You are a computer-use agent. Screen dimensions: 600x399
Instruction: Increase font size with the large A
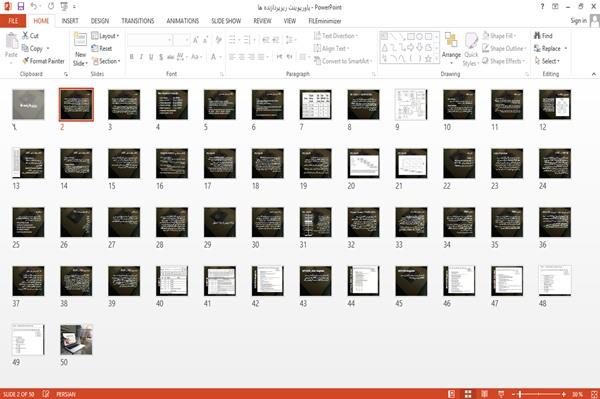click(x=196, y=40)
